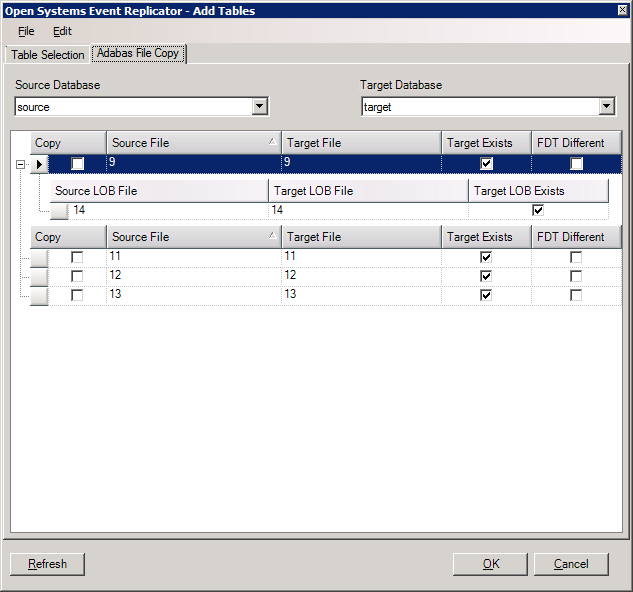Screen dimensions: 633x592
Task: Click source file cell 11
Action: point(194,258)
